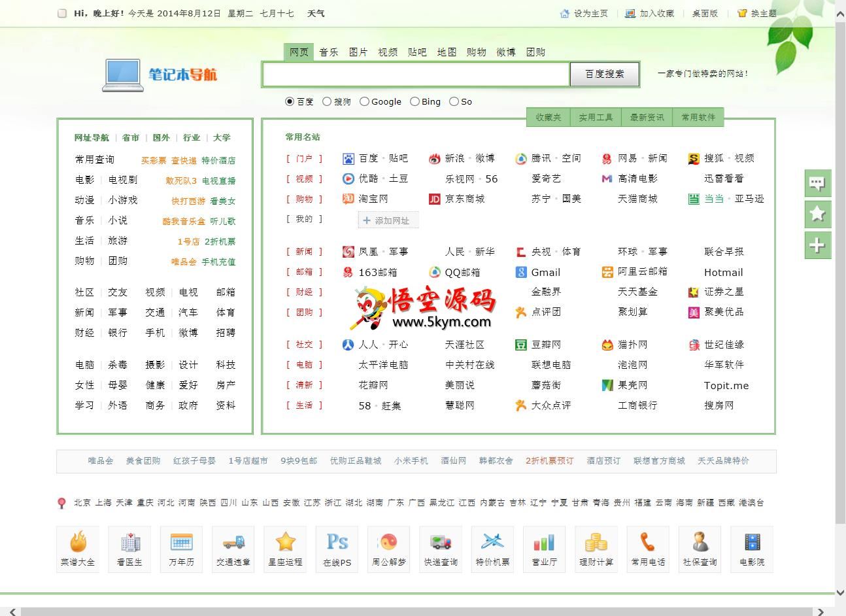Switch to the 音乐 search tab
Screen dimensions: 846x616
click(329, 52)
